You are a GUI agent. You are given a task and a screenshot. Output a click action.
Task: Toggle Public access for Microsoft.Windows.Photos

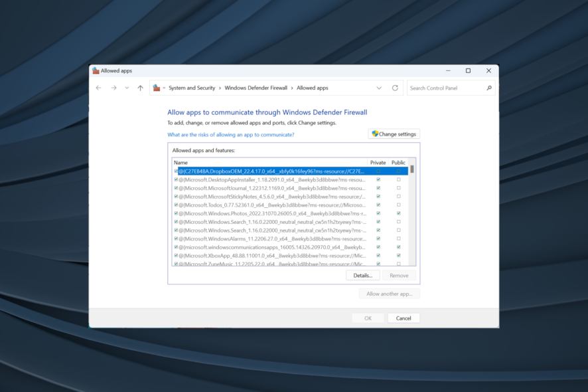tap(398, 213)
